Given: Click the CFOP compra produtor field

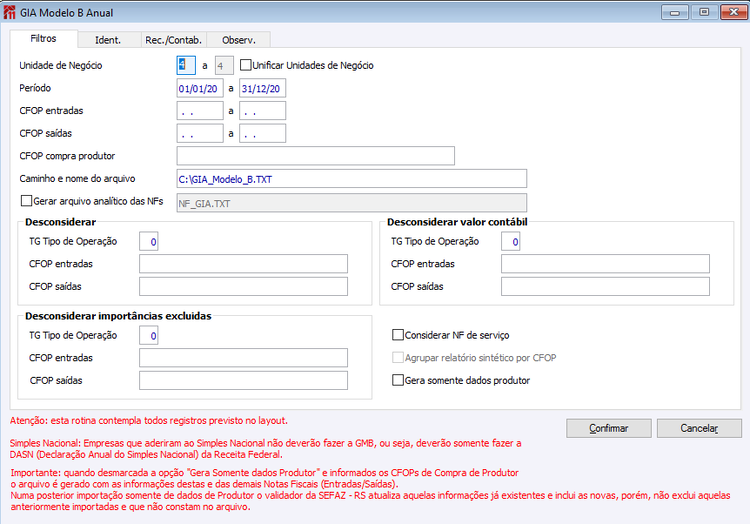Looking at the screenshot, I should click(x=316, y=156).
